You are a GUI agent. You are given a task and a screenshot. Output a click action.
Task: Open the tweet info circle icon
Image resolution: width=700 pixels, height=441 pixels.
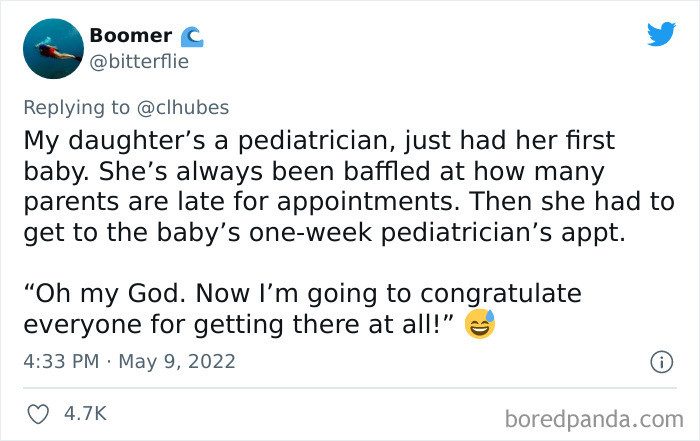coord(660,360)
